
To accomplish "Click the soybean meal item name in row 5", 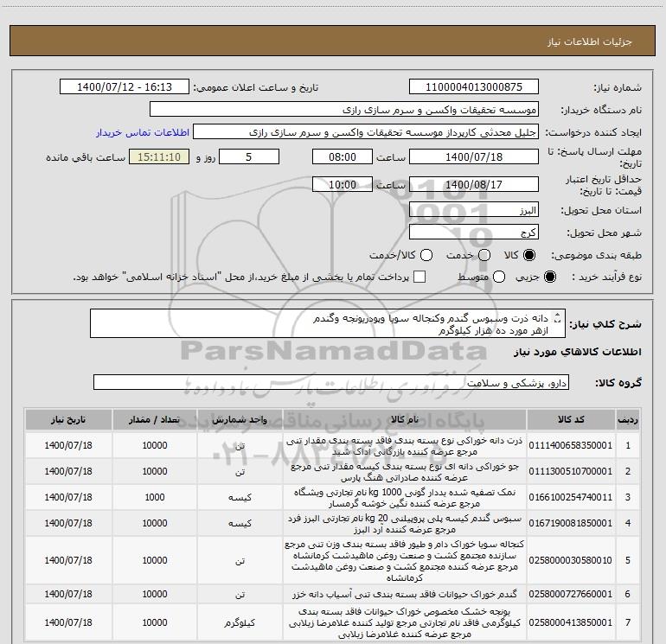I will coord(405,560).
